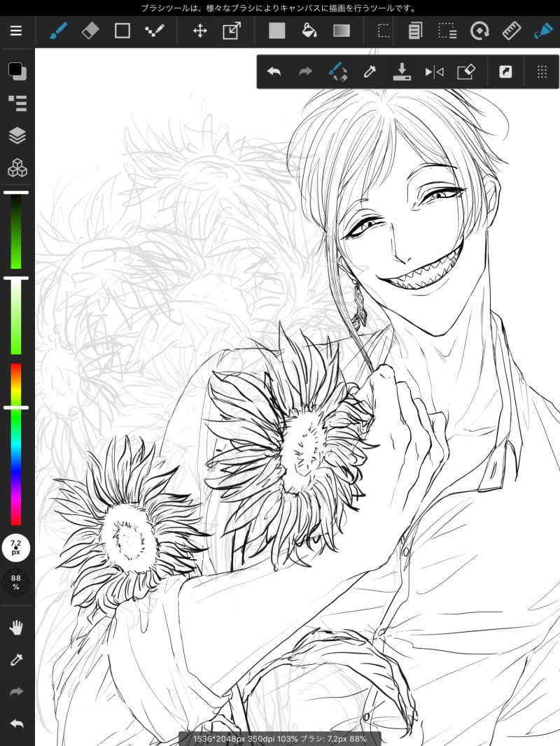
Task: Select the dot/curve pen tool
Action: coord(154,31)
